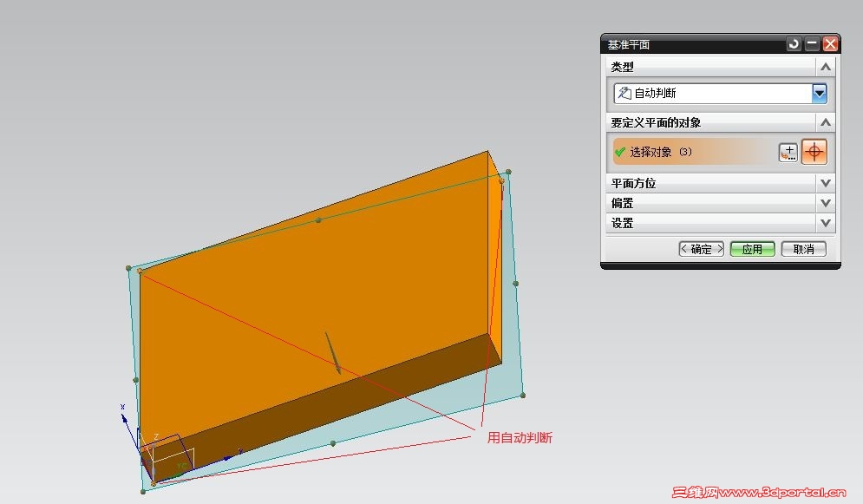Minimize the 基准平面 dialog
Screen dimensions: 863x504
pos(812,44)
